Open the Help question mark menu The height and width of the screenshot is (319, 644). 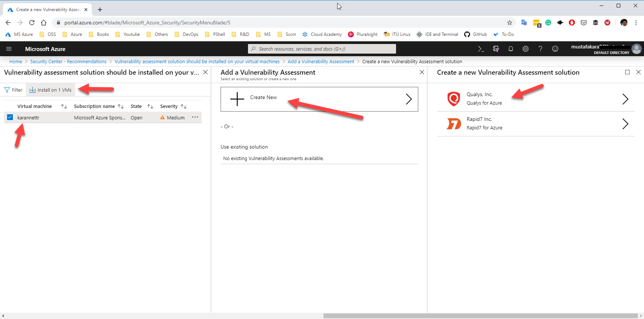(x=540, y=49)
